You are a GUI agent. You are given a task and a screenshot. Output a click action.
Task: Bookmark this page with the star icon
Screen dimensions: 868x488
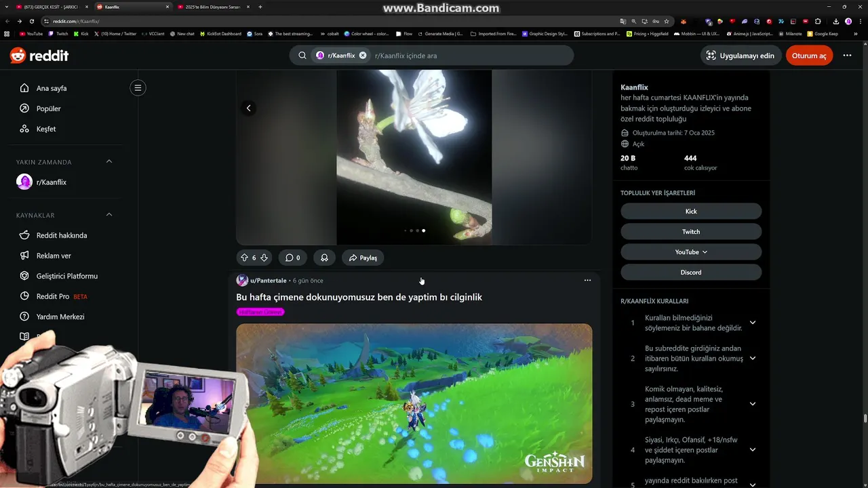pos(667,21)
